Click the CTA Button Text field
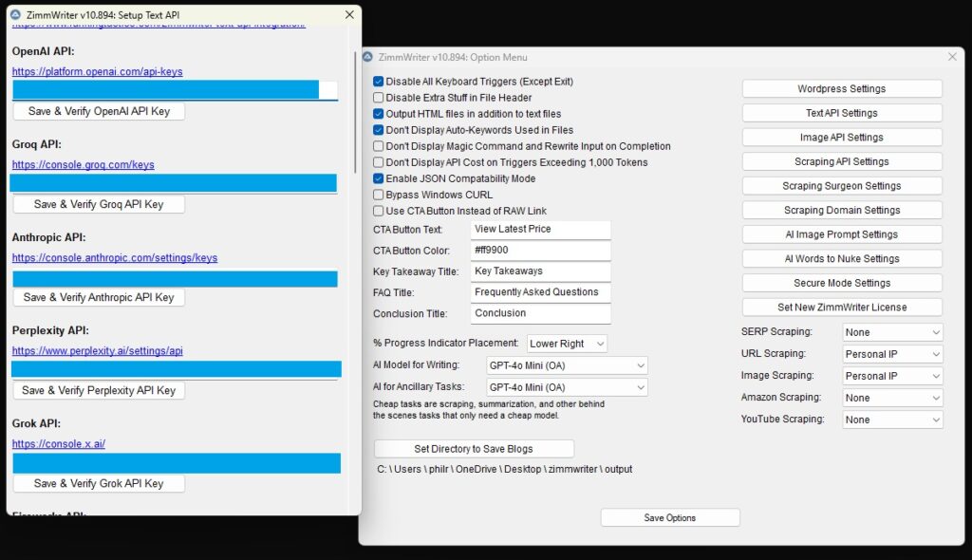 click(540, 230)
